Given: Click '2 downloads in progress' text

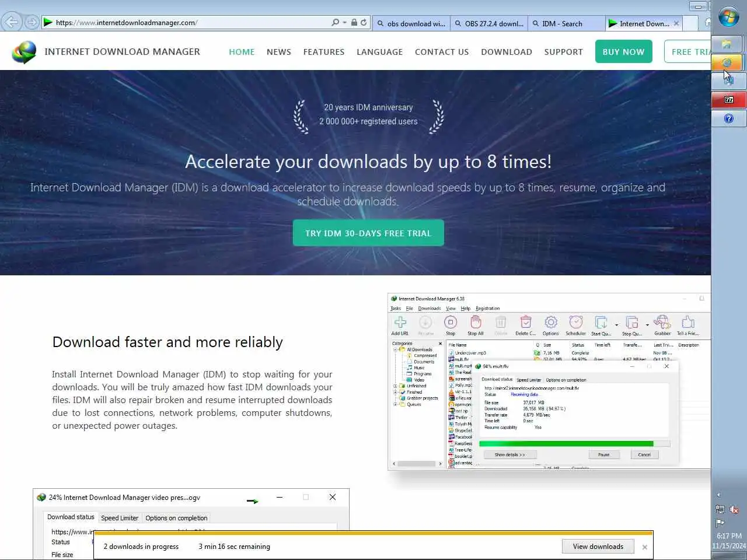Looking at the screenshot, I should pos(141,547).
